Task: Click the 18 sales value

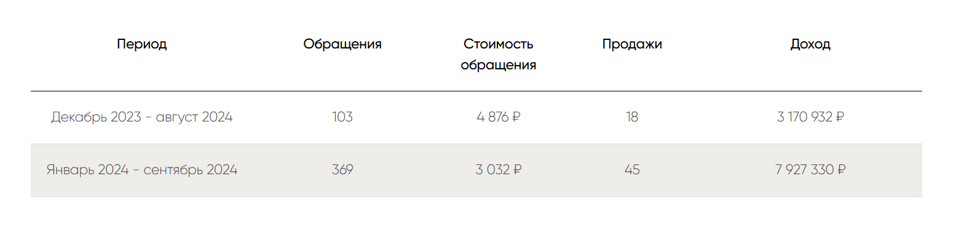Action: [632, 117]
